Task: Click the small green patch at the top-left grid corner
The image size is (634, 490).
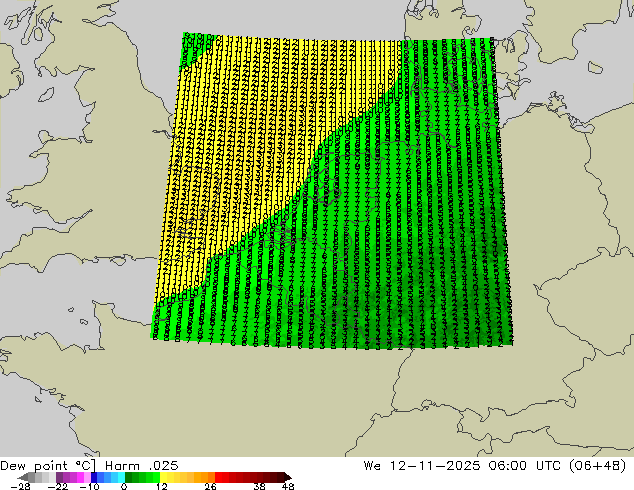Action: pyautogui.click(x=192, y=46)
